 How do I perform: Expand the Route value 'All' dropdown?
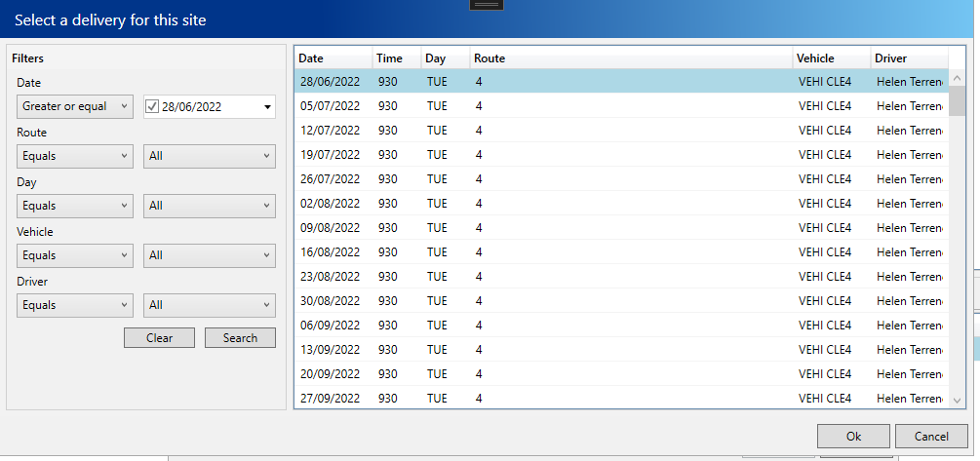pos(209,156)
